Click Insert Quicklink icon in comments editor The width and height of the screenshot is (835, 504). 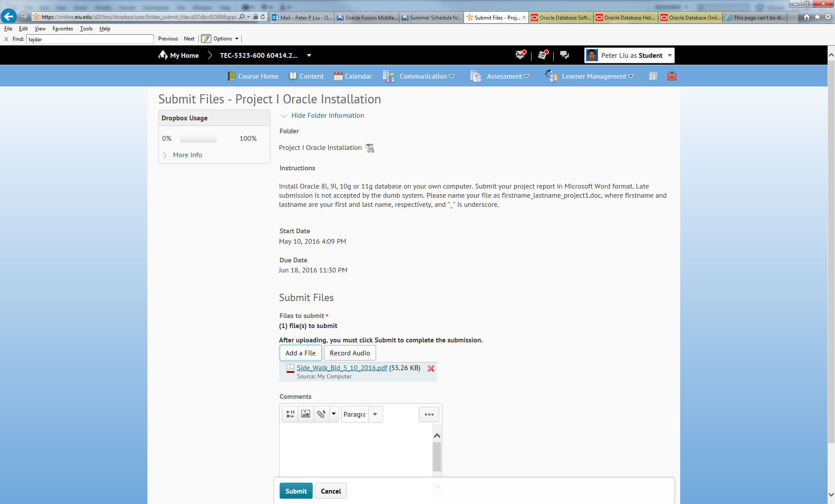[321, 414]
